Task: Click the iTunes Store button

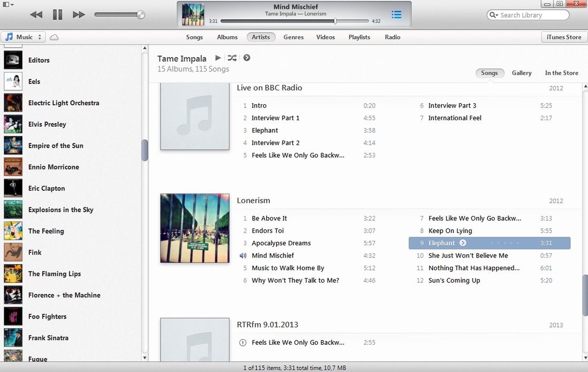Action: pyautogui.click(x=563, y=37)
